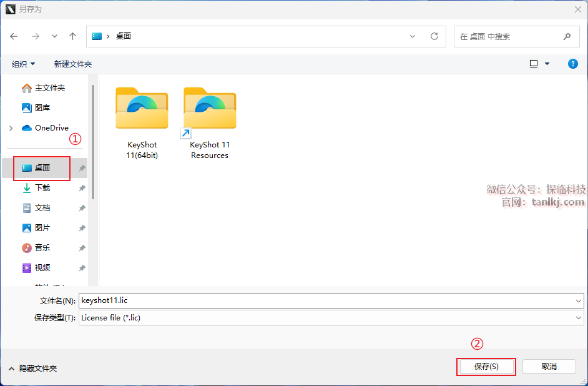Select 主文件夹 in the sidebar

44,88
